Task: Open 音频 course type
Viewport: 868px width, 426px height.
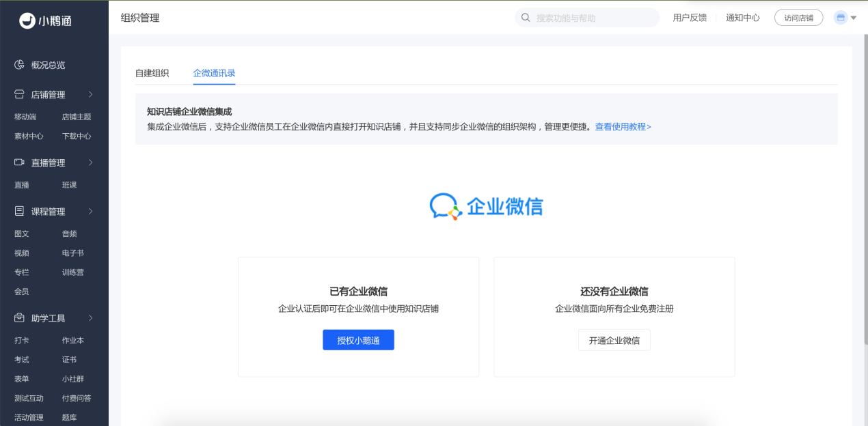Action: 69,233
